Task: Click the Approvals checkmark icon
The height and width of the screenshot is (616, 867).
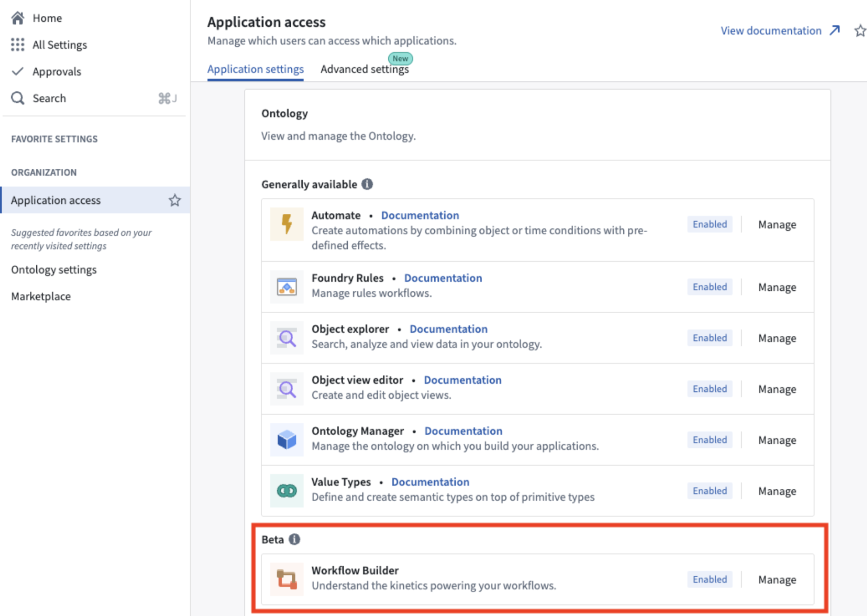Action: [x=18, y=71]
